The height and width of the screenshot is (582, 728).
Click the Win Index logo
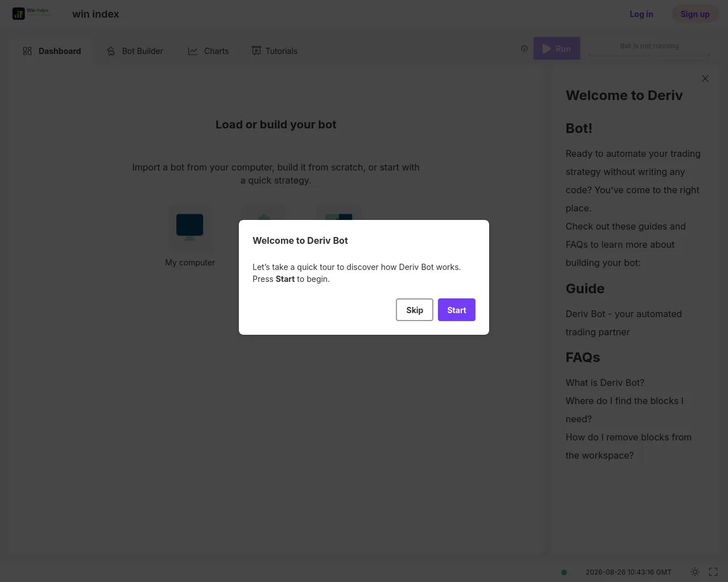[x=31, y=14]
